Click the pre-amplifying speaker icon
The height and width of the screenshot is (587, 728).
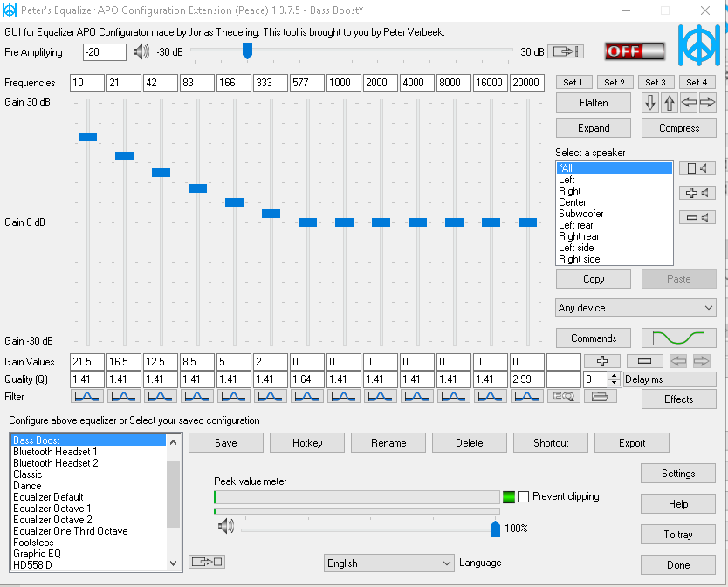[x=141, y=51]
